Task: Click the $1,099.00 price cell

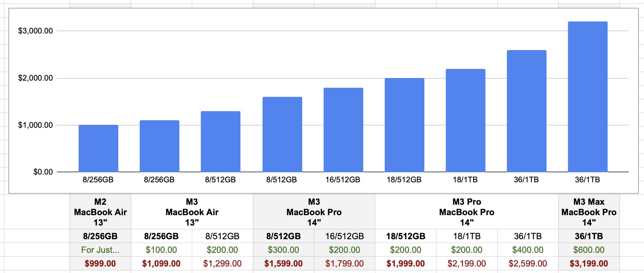Action: coord(161,264)
